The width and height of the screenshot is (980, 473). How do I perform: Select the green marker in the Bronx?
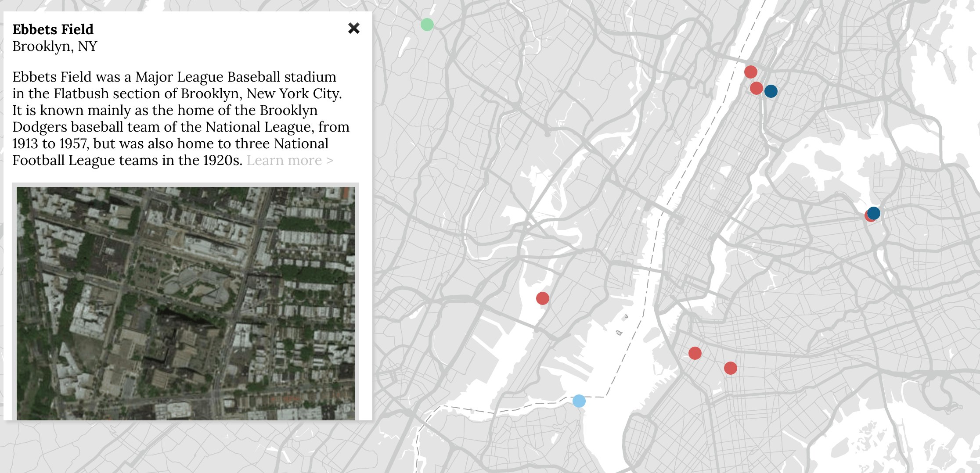(426, 25)
